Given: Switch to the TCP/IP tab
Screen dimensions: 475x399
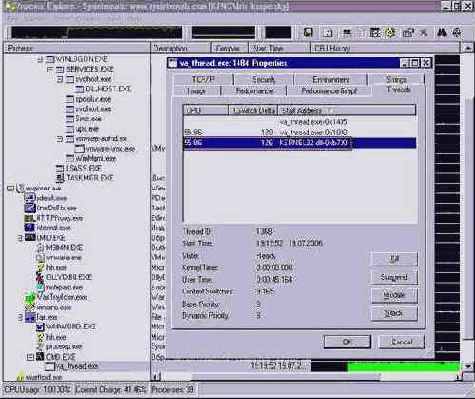Looking at the screenshot, I should pyautogui.click(x=203, y=79).
